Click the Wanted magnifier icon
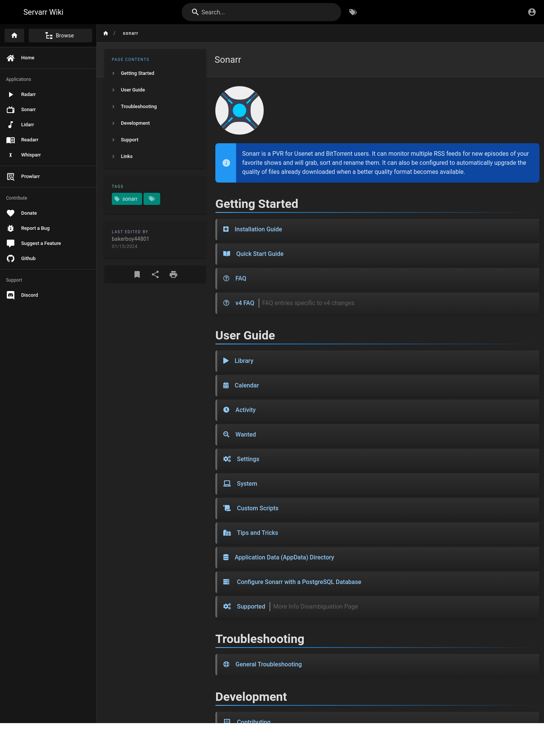544x756 pixels. tap(226, 435)
